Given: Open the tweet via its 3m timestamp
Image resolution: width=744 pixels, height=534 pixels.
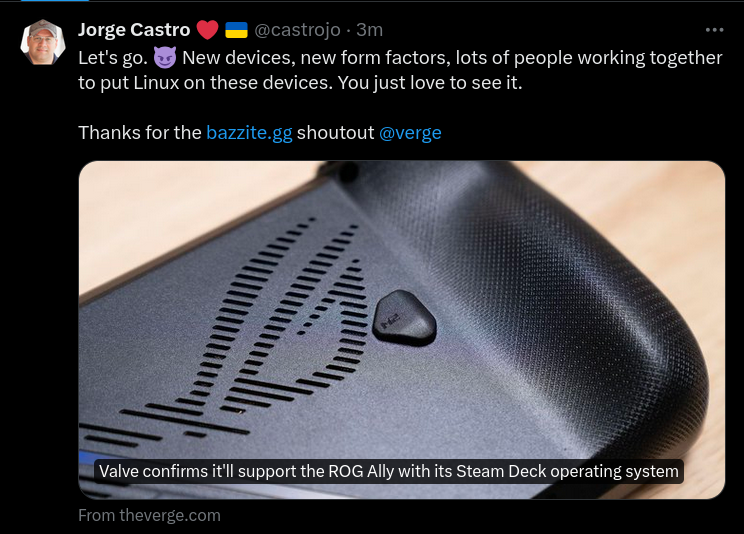Looking at the screenshot, I should click(x=369, y=30).
